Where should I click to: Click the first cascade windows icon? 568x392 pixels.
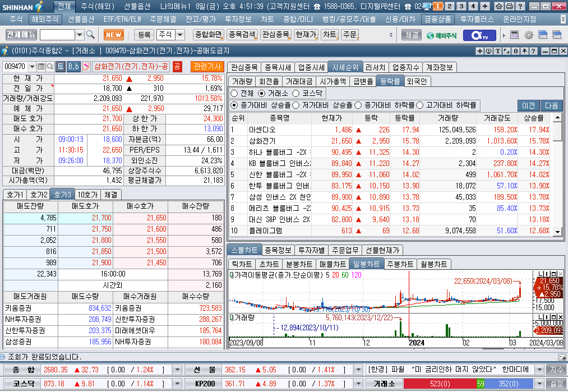[x=543, y=35]
